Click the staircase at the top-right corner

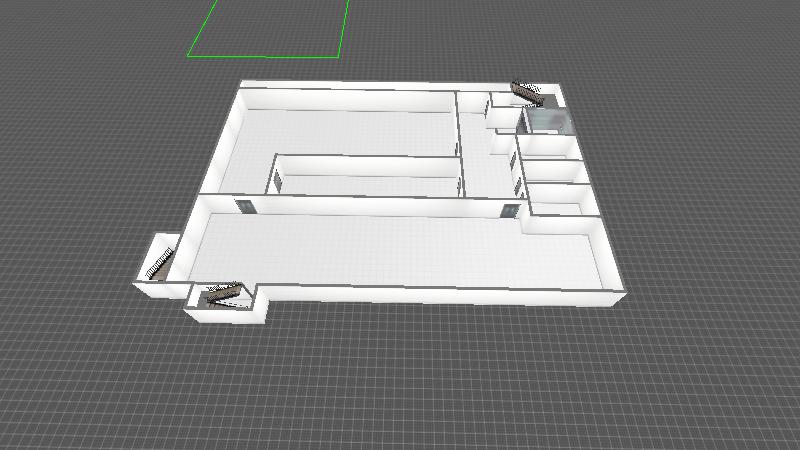[x=527, y=93]
